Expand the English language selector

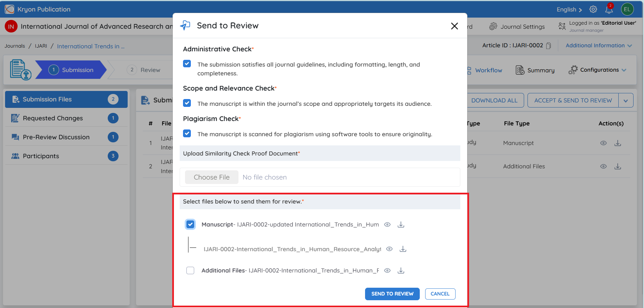click(x=569, y=9)
